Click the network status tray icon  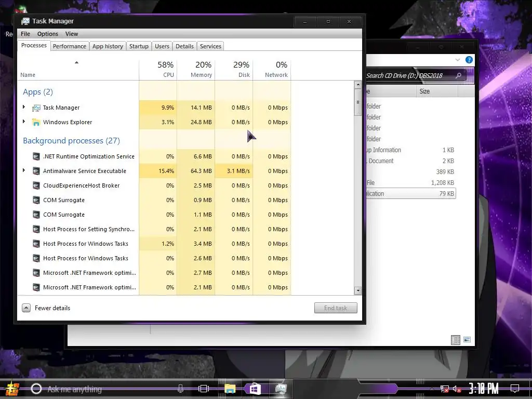[444, 389]
